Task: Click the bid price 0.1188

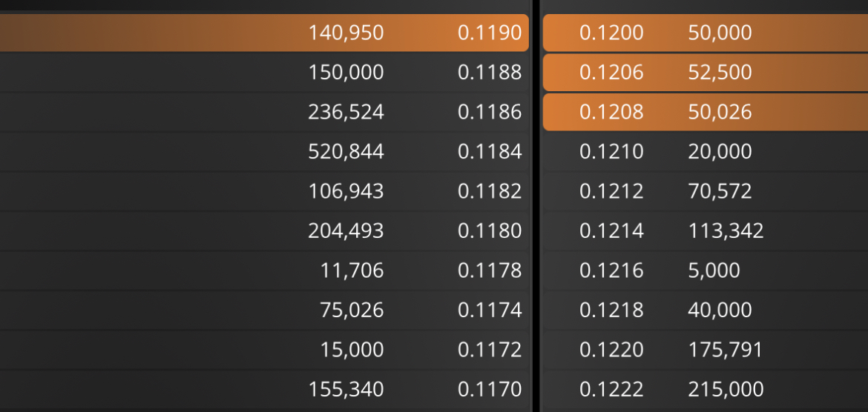Action: tap(490, 73)
